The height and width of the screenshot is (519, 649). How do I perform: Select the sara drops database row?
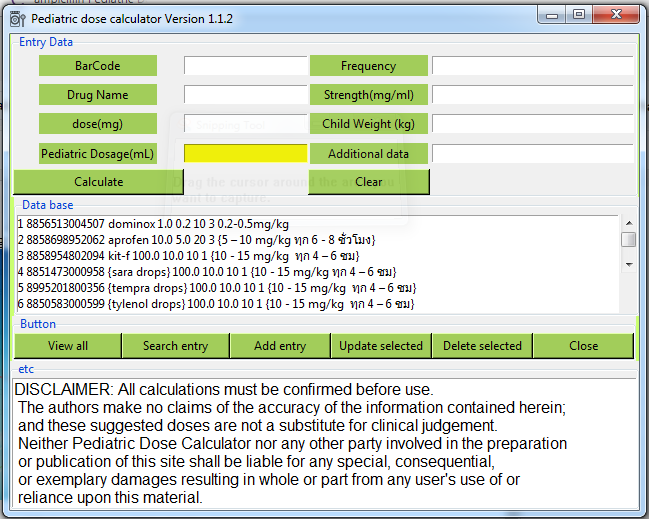pos(317,272)
